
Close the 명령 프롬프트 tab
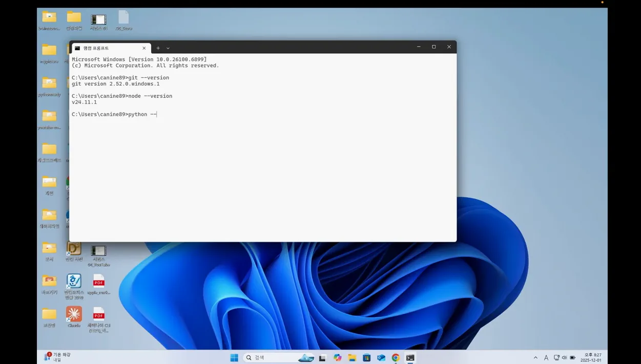pyautogui.click(x=144, y=48)
